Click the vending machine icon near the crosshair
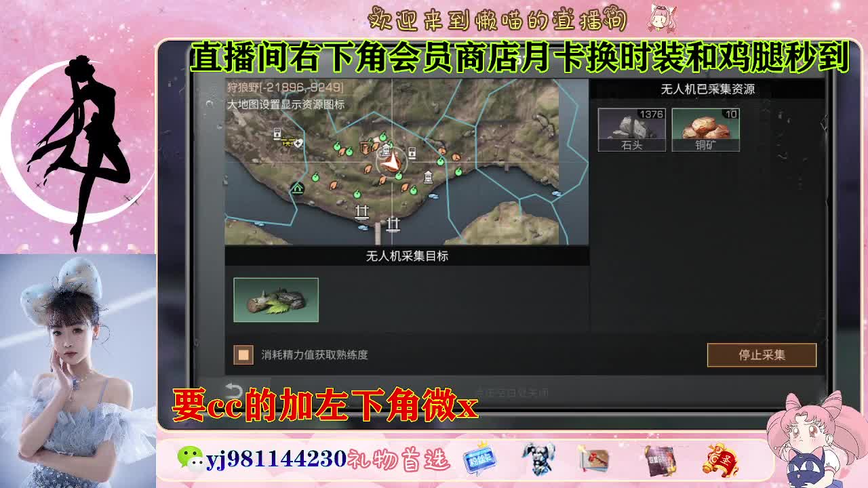The image size is (868, 488). 412,152
